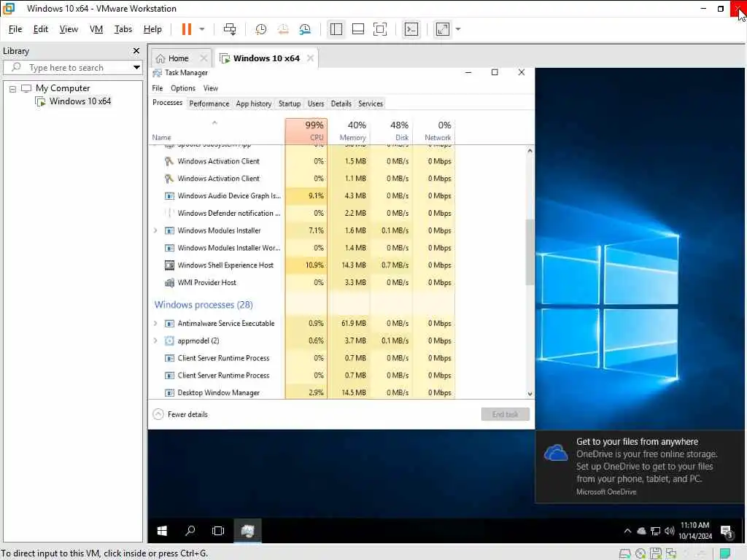Screen dimensions: 747x560
Task: Expand the appmodel (2) process group
Action: point(155,341)
